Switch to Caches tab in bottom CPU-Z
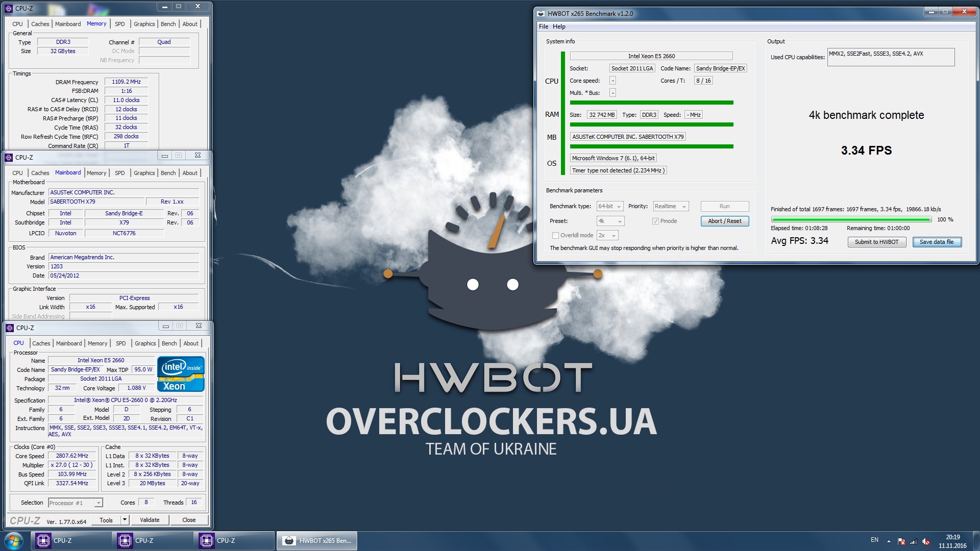The height and width of the screenshot is (551, 980). (41, 343)
